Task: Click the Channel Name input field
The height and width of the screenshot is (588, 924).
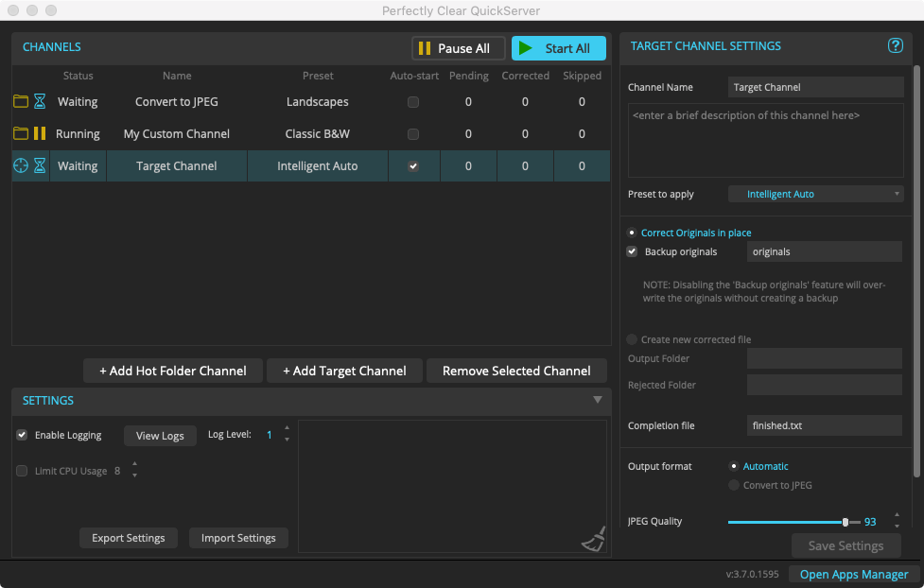Action: click(x=815, y=87)
